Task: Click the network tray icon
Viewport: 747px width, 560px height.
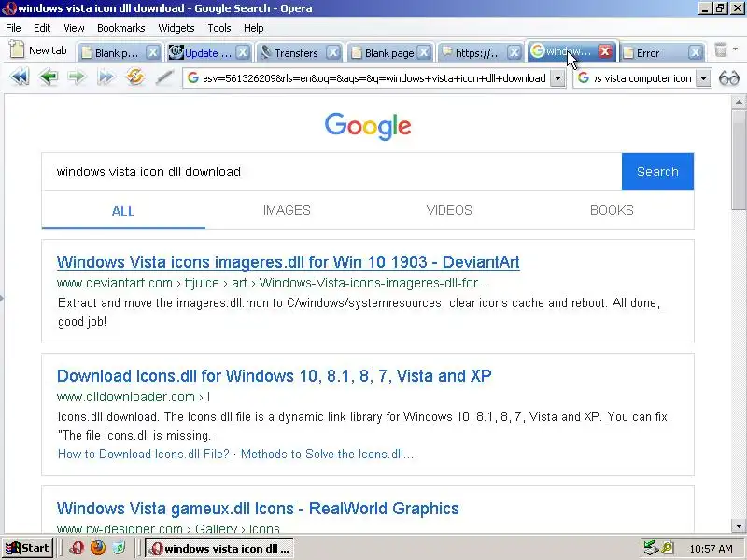Action: [x=651, y=548]
